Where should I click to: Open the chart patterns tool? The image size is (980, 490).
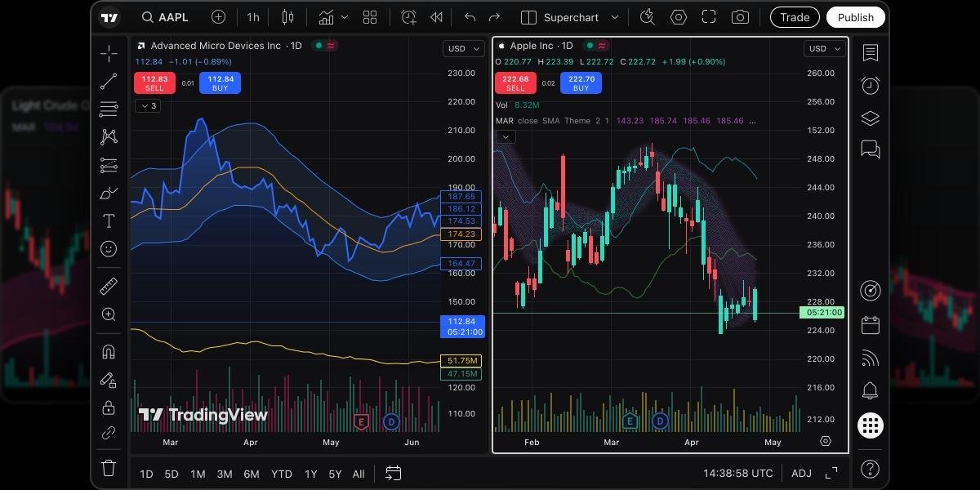109,137
